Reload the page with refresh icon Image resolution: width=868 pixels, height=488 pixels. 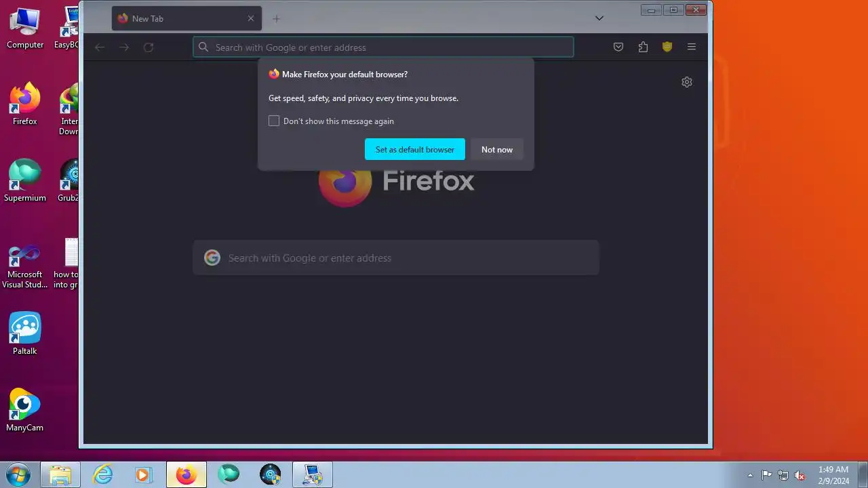click(149, 47)
